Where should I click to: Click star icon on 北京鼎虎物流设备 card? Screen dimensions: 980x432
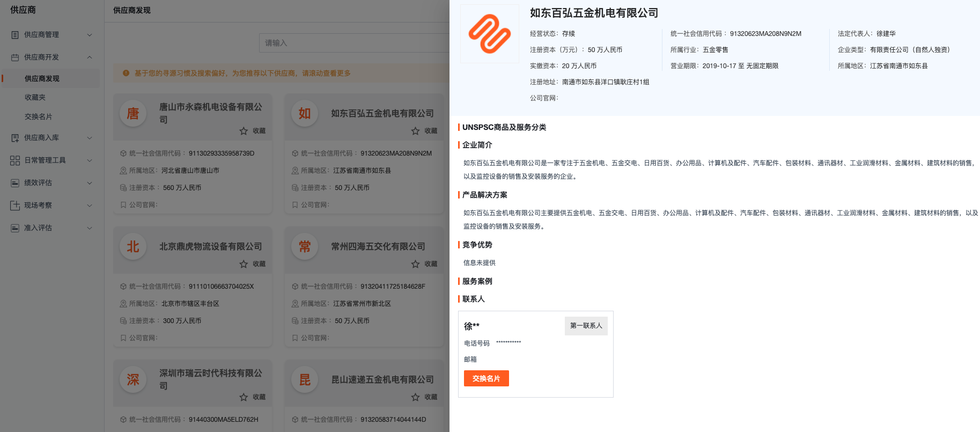[x=244, y=264]
